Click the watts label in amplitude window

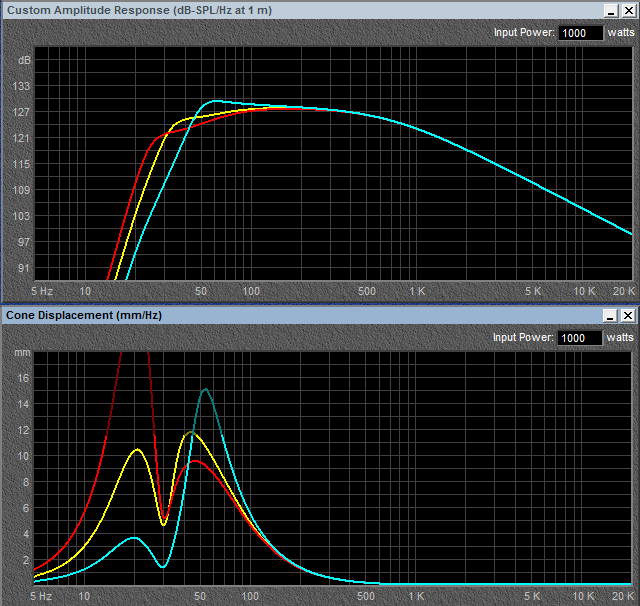(621, 33)
